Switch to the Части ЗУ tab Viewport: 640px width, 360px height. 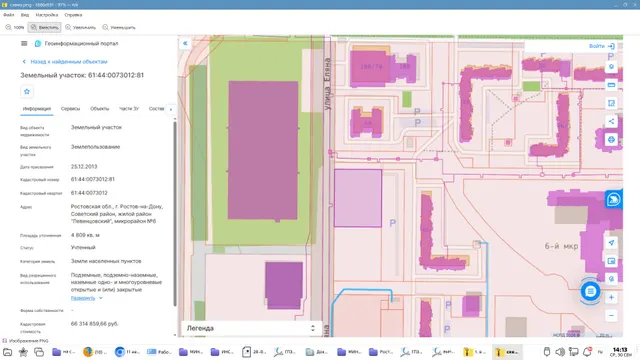click(129, 109)
